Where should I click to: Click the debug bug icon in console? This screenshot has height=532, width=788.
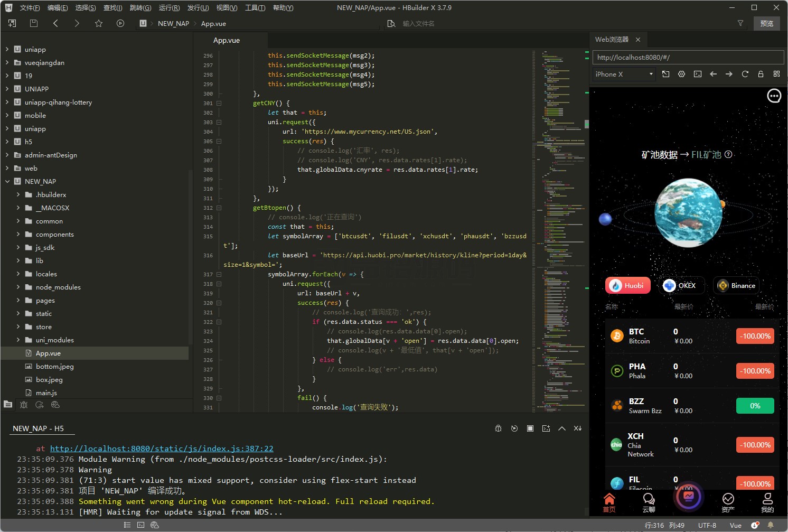click(498, 428)
